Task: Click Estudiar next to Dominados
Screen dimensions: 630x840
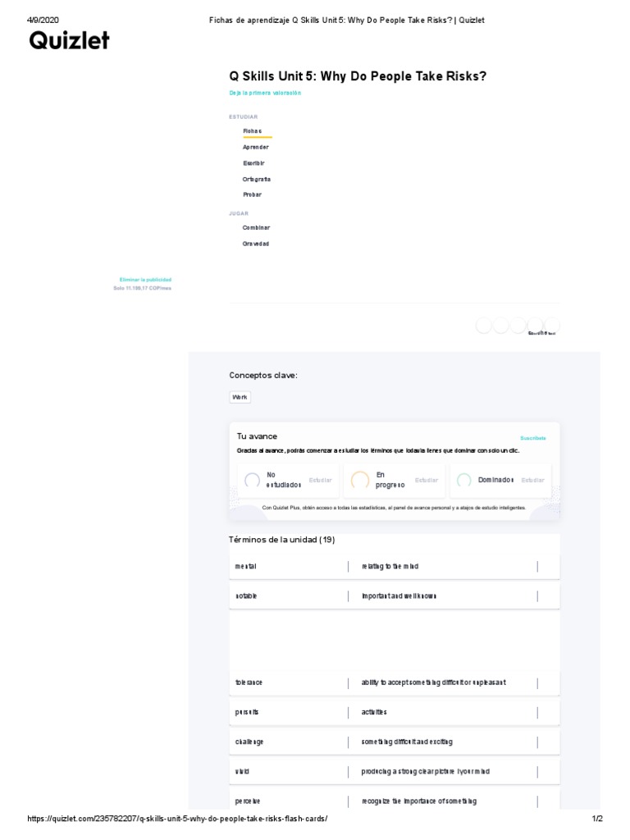Action: coord(532,480)
